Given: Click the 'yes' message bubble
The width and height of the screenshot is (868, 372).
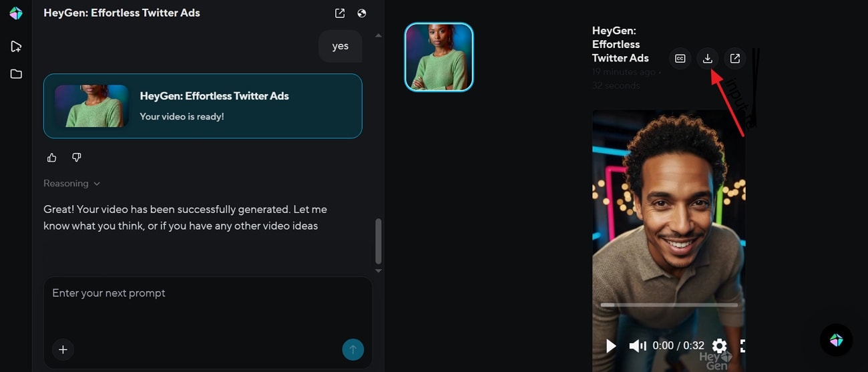Looking at the screenshot, I should 341,46.
